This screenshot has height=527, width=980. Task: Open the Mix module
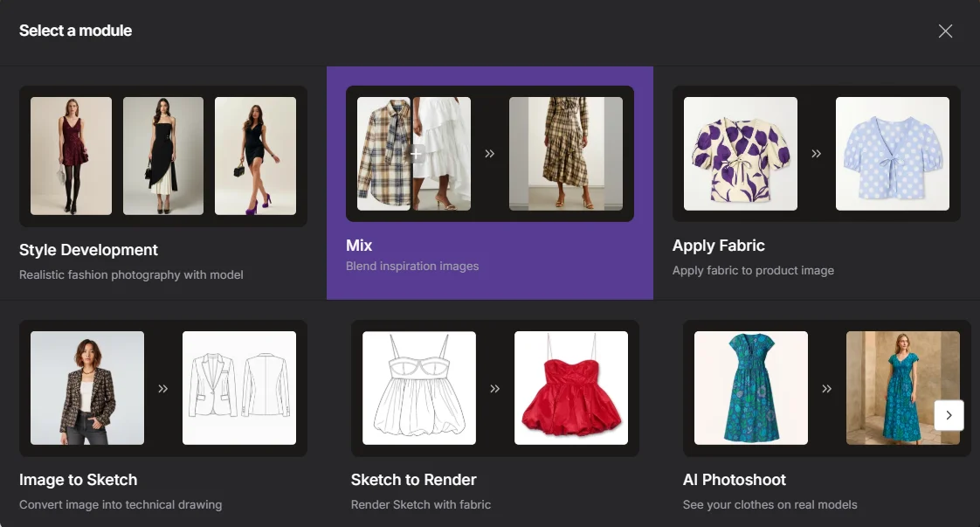point(489,181)
